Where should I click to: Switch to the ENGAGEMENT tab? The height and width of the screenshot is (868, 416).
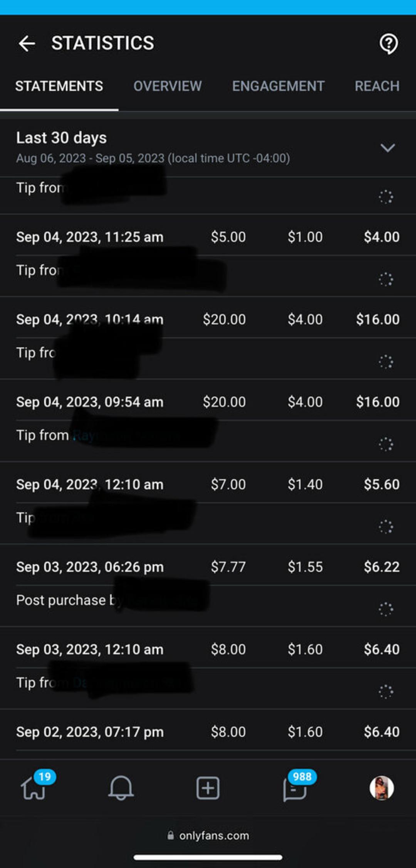[278, 86]
